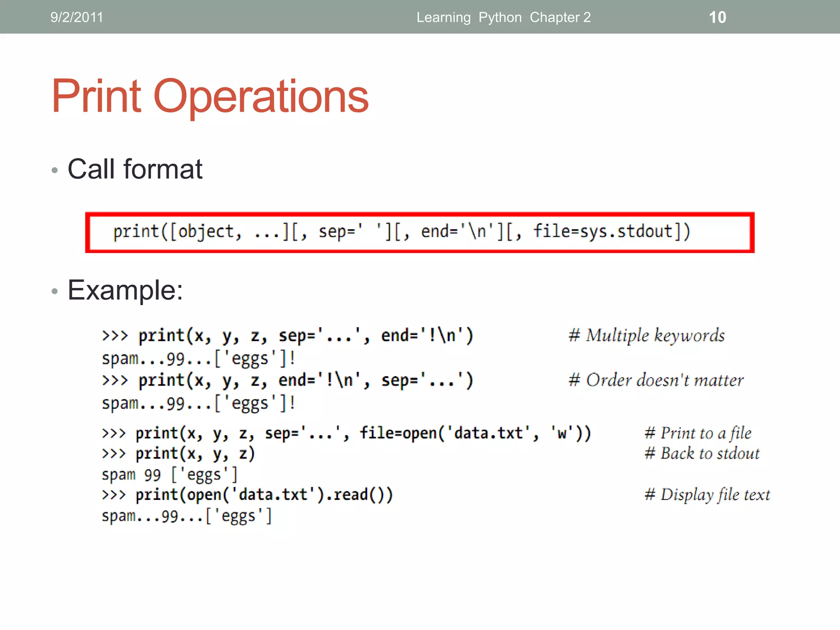Click the header text 'Learning Python Chapter 2'
Image resolution: width=840 pixels, height=630 pixels.
click(x=504, y=17)
